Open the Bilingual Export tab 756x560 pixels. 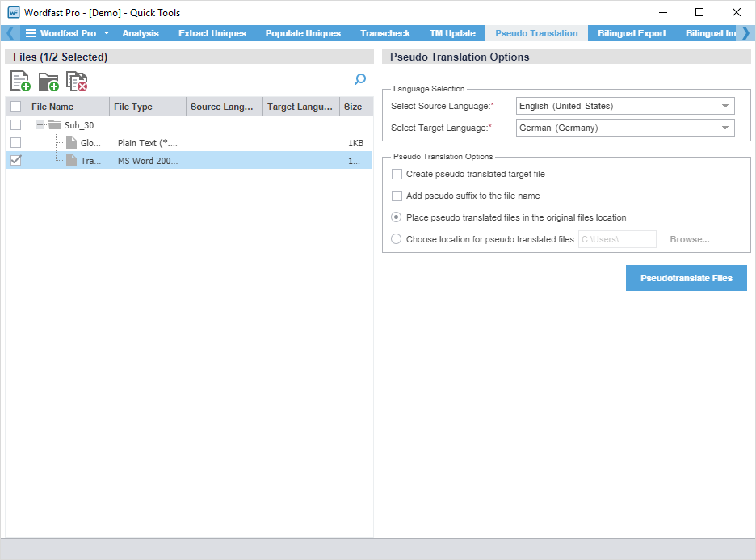(632, 33)
